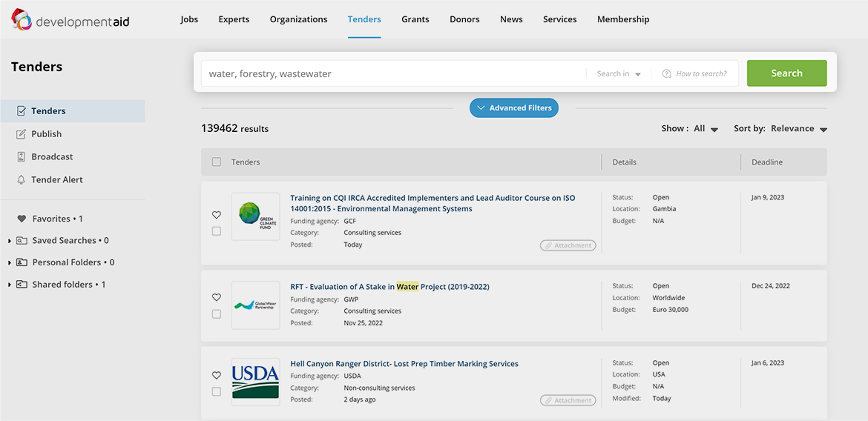Click the How to search question icon

coord(666,73)
